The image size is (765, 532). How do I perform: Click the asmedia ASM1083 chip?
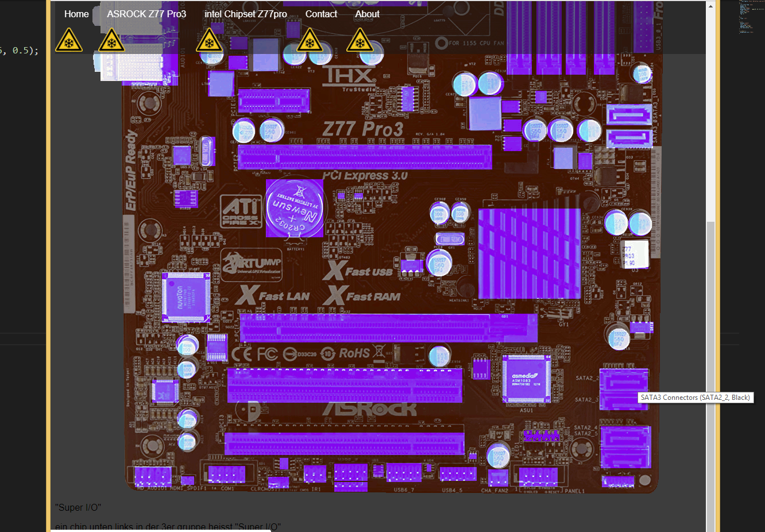tap(526, 378)
